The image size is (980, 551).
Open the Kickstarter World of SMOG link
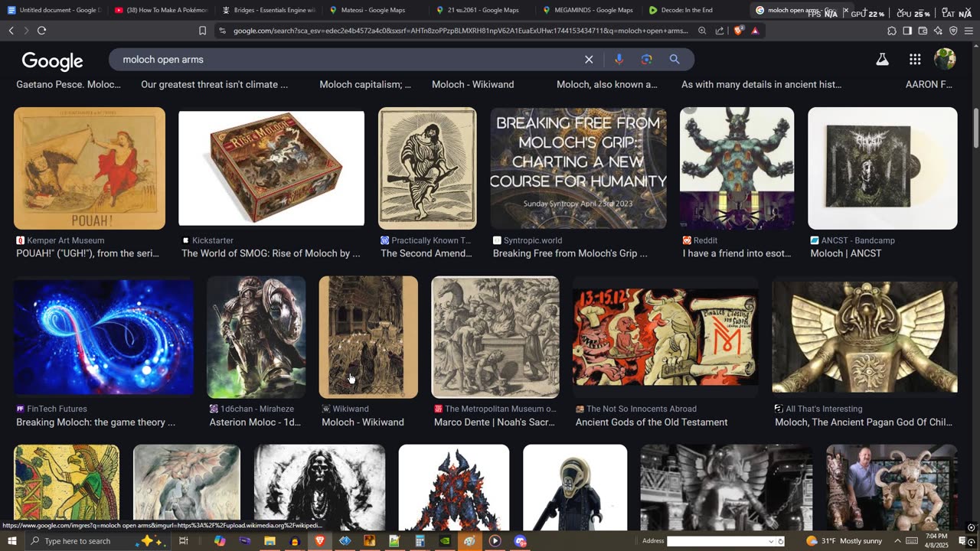pos(270,253)
